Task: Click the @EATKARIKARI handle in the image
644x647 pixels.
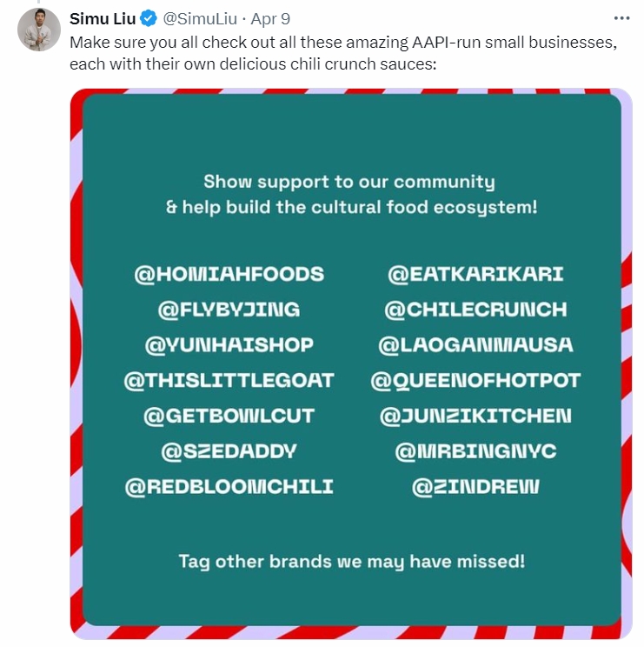Action: [475, 274]
